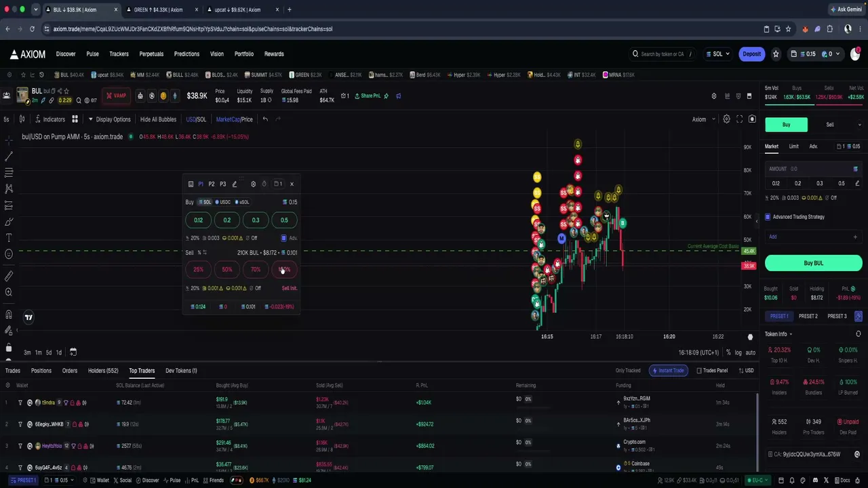This screenshot has width=868, height=488.
Task: Open Perpetuals in the top navigation
Action: [151, 54]
